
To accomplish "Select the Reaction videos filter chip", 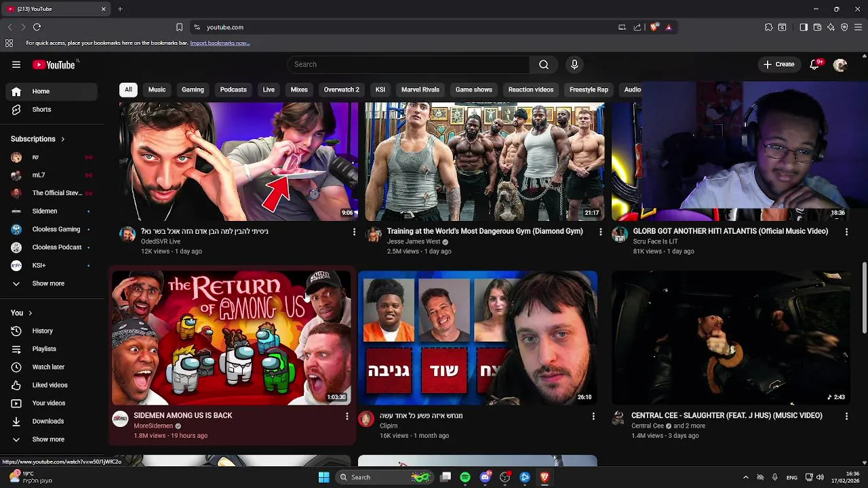I will (x=531, y=89).
